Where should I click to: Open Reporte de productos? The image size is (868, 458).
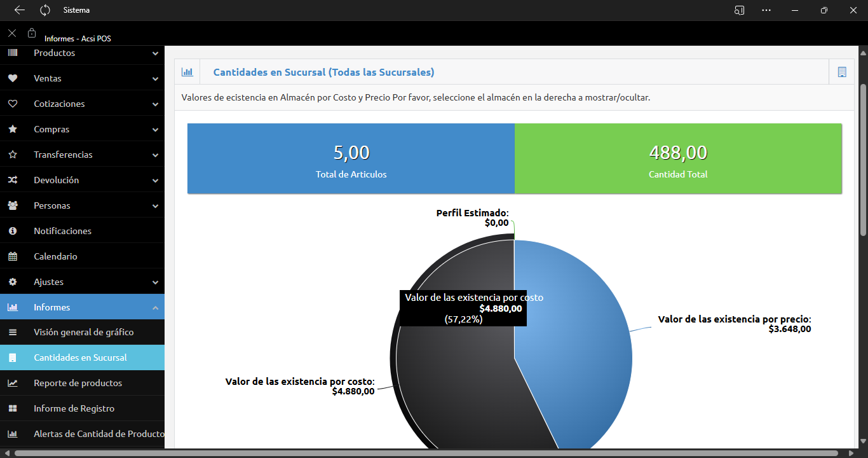coord(78,383)
